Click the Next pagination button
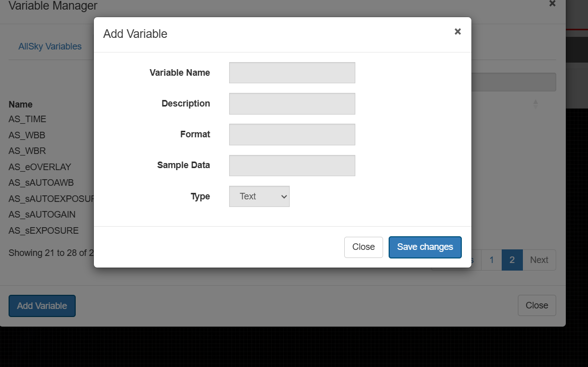Viewport: 588px width, 367px height. [x=539, y=260]
